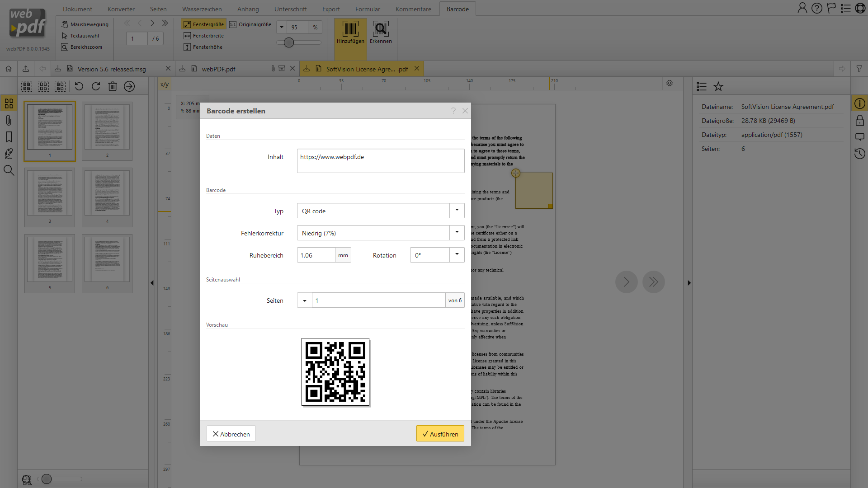Open the attachments paperclip sidebar panel
868x488 pixels.
pyautogui.click(x=9, y=120)
